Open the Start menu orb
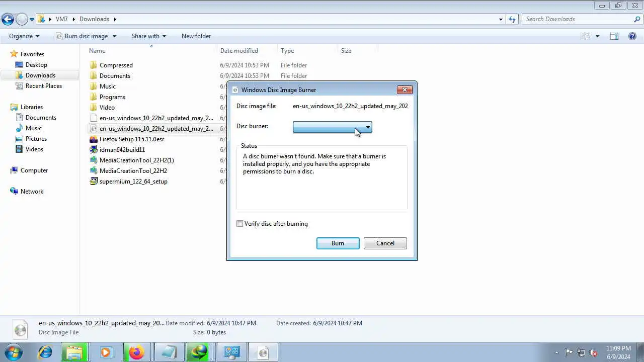Viewport: 644px width, 362px height. pos(14,352)
